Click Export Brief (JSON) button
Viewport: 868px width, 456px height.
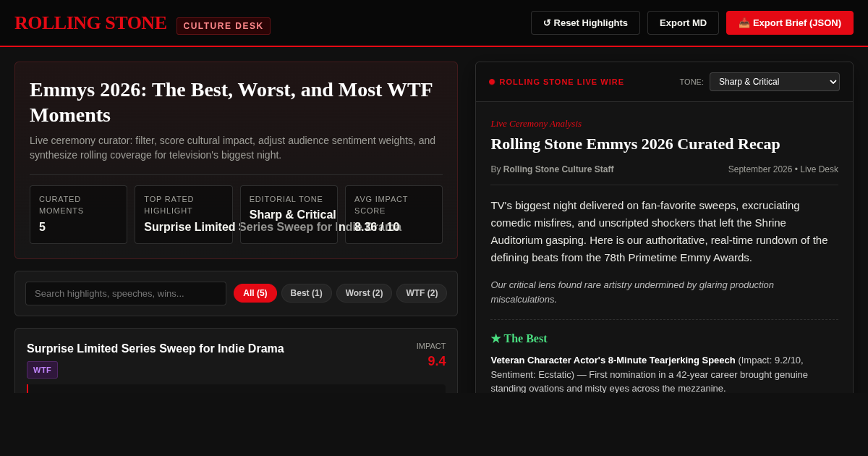tap(790, 22)
